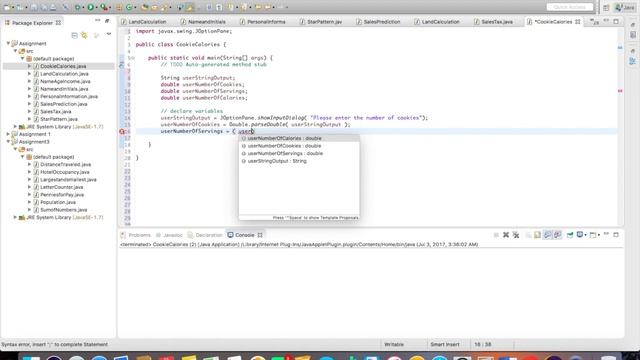Click Terminate square icon in Console toolbar
This screenshot has width=640, height=360.
click(x=496, y=235)
